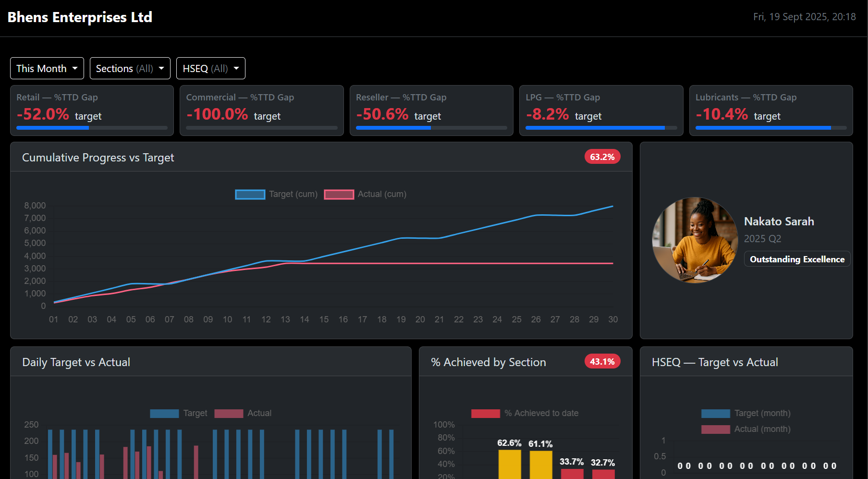
Task: Click the Bhens Enterprises Ltd header title
Action: 80,17
